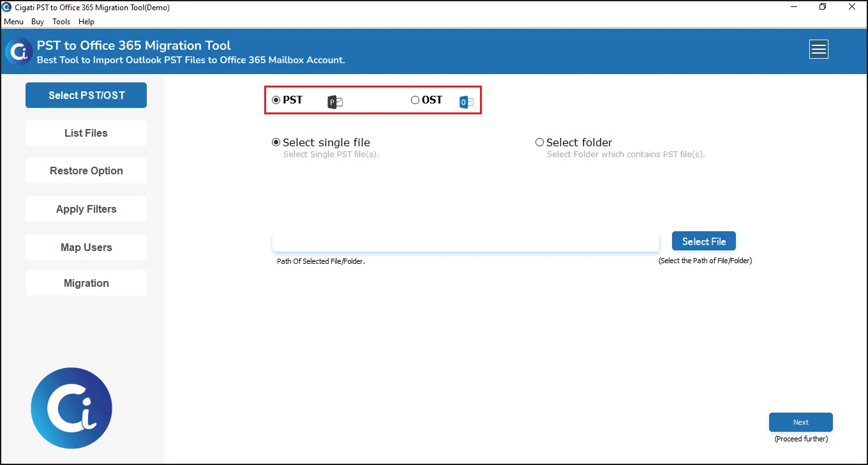Click the Cigati logo in the blue header
868x465 pixels.
(x=19, y=52)
